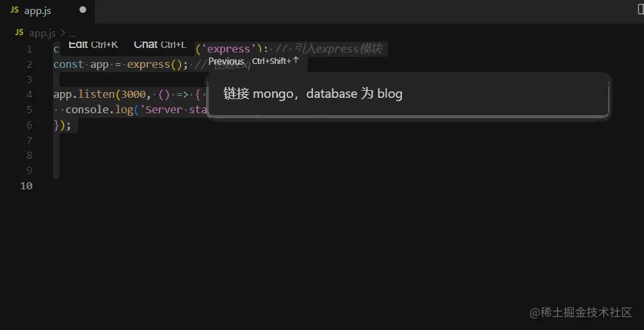
Task: Click the Chat Ctrl+L action
Action: click(160, 45)
